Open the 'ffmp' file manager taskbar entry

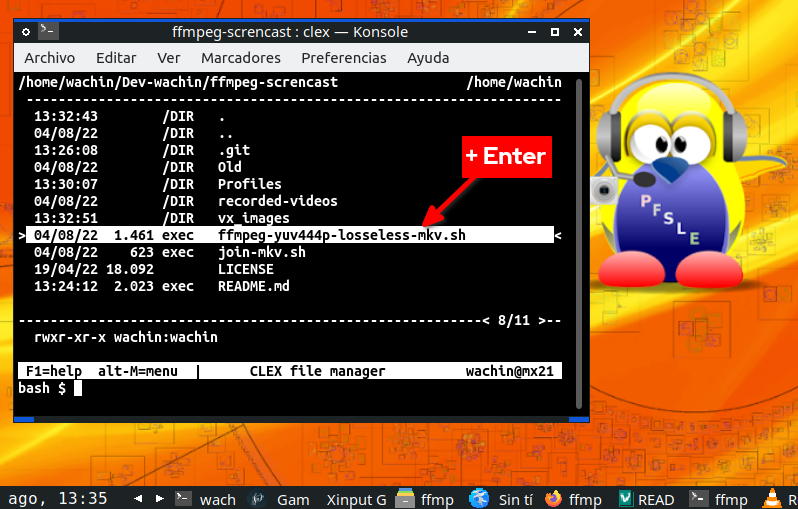point(424,499)
